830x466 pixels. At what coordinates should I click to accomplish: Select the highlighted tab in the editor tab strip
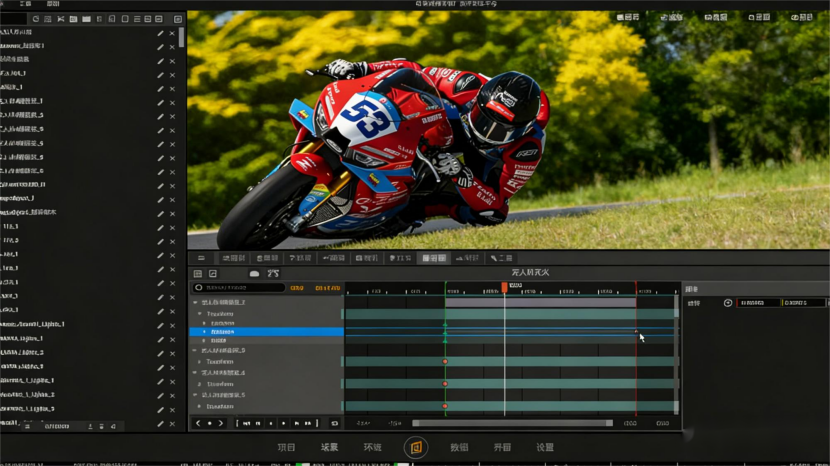434,258
